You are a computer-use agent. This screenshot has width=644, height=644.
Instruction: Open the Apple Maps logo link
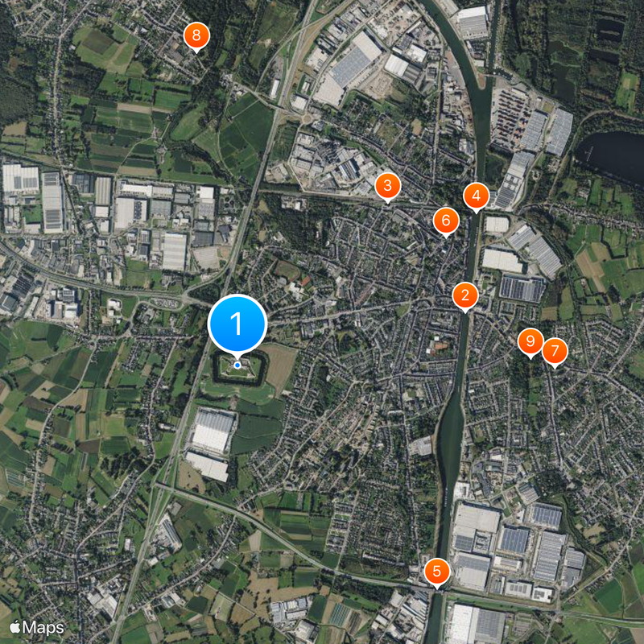37,628
